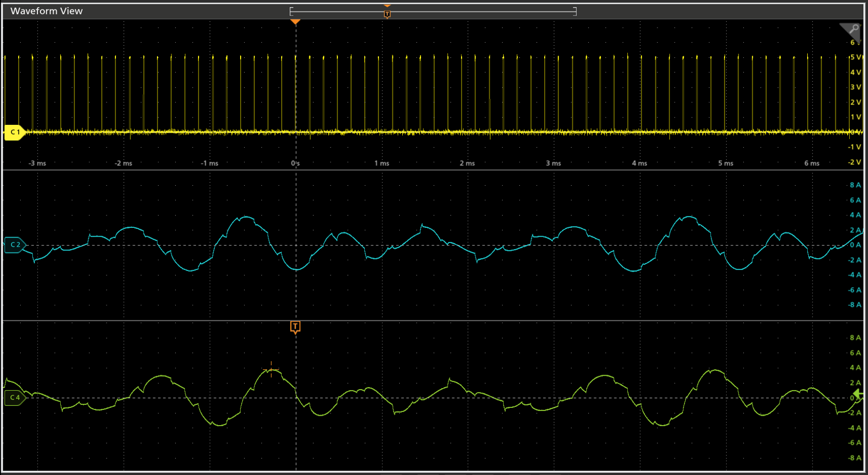Click the -2 V label on C1 scale
Viewport: 868px width, 475px height.
pyautogui.click(x=854, y=162)
